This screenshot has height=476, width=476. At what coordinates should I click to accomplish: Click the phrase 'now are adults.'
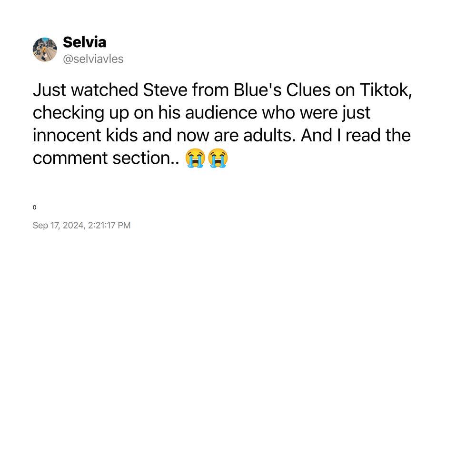pyautogui.click(x=236, y=135)
